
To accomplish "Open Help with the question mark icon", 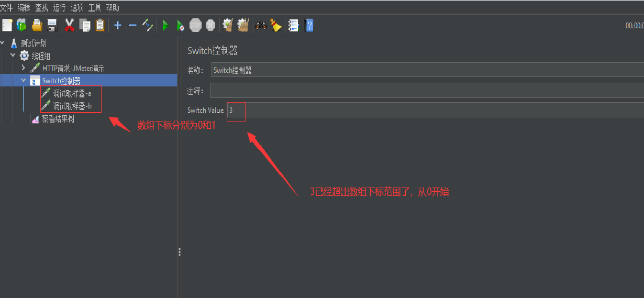I will click(x=309, y=25).
